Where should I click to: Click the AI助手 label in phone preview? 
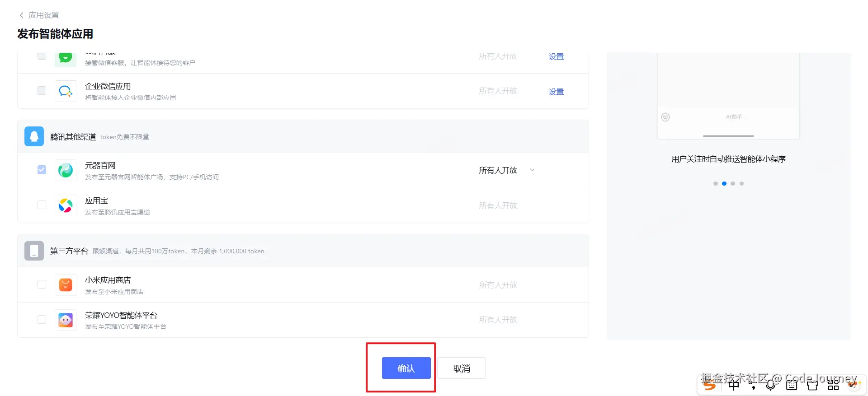[734, 117]
